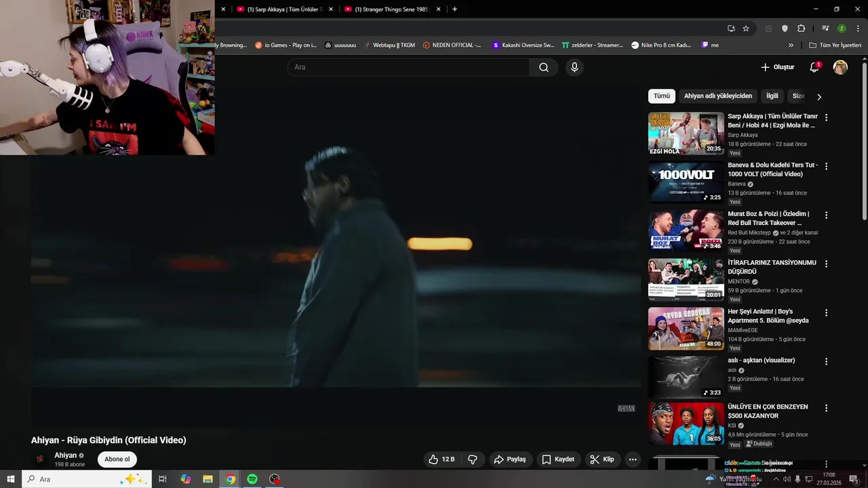The width and height of the screenshot is (868, 488).
Task: Click the YouTube search magnifier button
Action: coord(544,67)
